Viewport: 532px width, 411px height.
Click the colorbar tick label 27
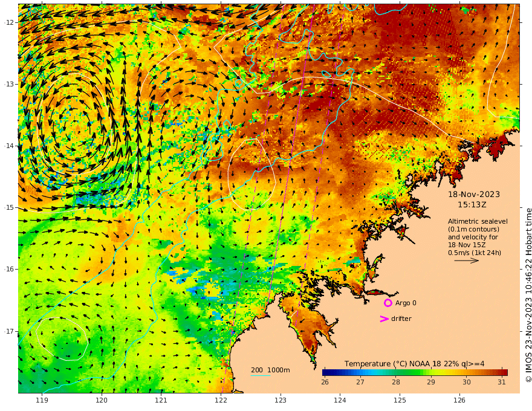[360, 382]
